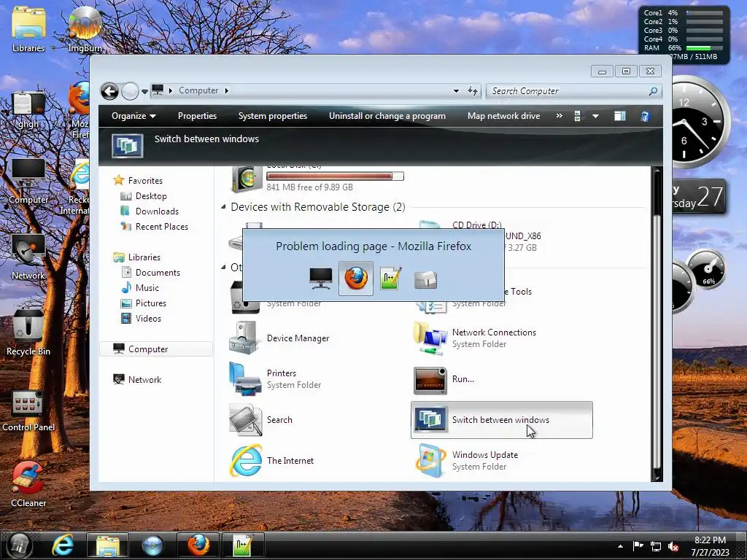Open Control Panel desktop icon
Screen dimensions: 747x560
tap(28, 411)
